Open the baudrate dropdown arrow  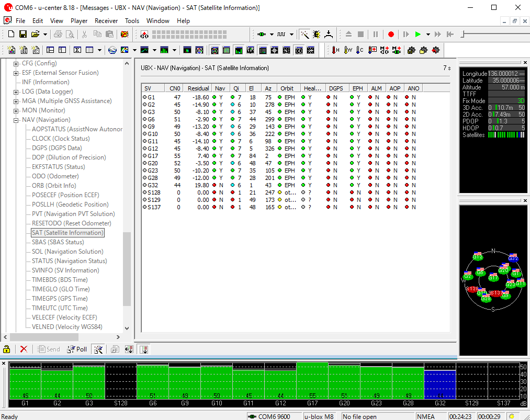[x=292, y=35]
